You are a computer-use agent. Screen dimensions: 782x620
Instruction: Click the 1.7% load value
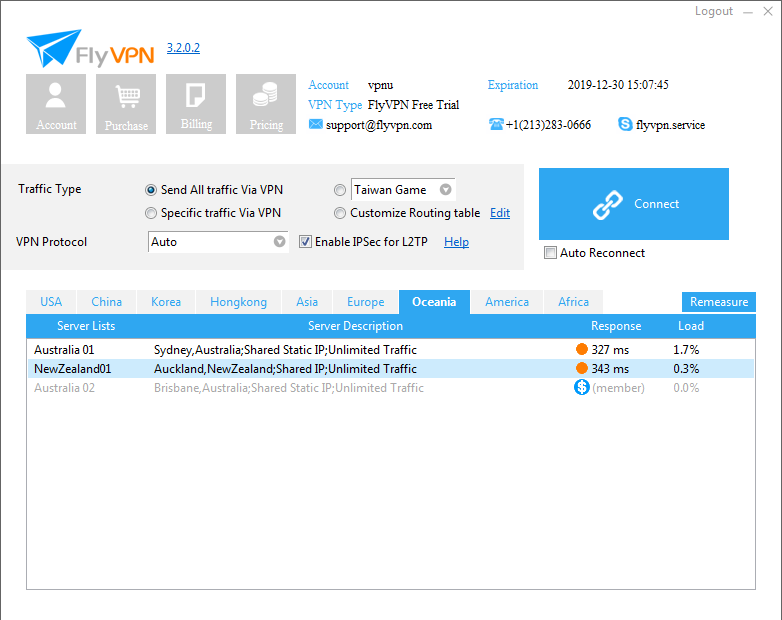coord(686,350)
